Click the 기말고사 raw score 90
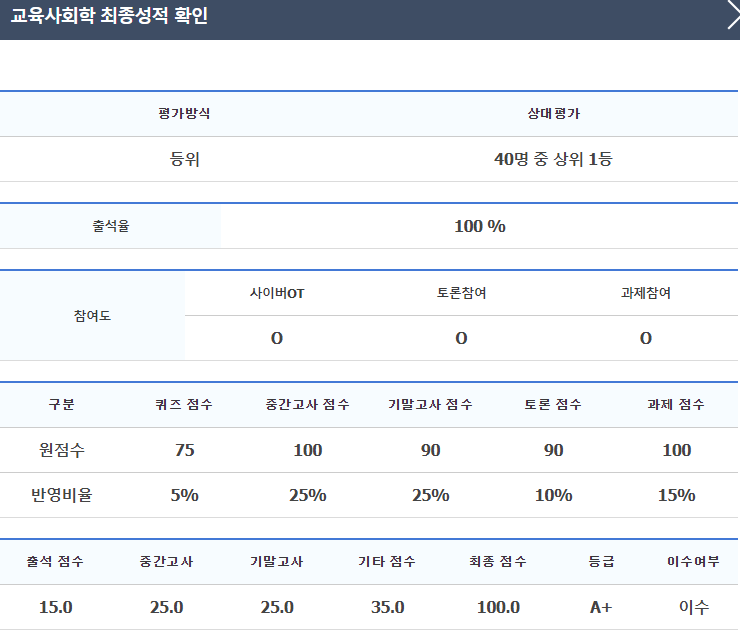This screenshot has height=630, width=740. tap(430, 450)
